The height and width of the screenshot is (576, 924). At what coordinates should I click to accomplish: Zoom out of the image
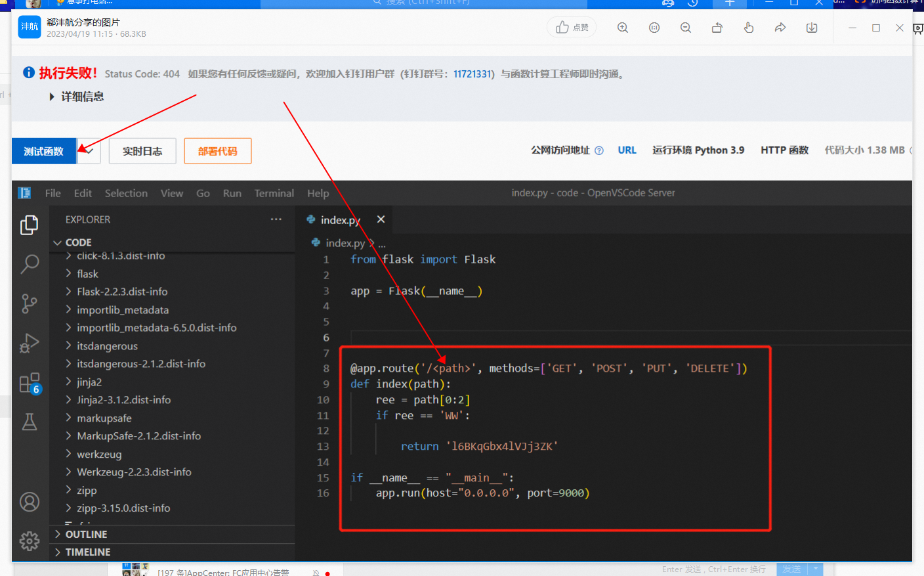click(686, 28)
